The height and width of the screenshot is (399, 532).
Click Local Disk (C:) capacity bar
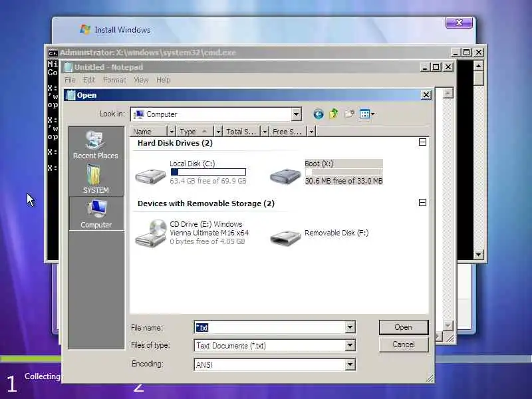[x=208, y=172]
